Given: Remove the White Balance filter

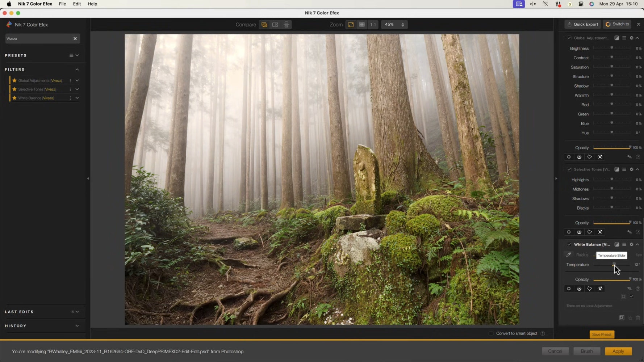Looking at the screenshot, I should point(631,244).
